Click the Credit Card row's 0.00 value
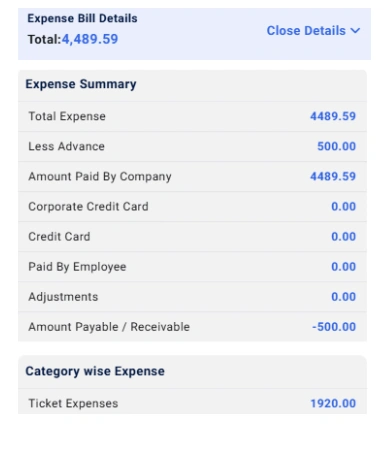Screen dimensions: 390x454 pyautogui.click(x=343, y=237)
